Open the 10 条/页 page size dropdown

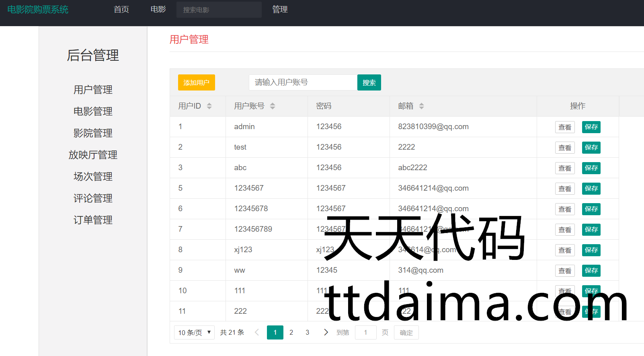pyautogui.click(x=194, y=333)
